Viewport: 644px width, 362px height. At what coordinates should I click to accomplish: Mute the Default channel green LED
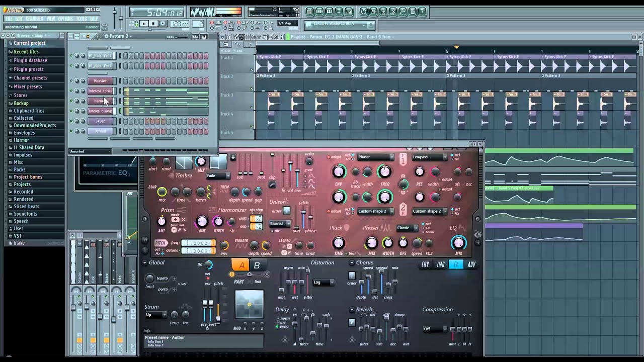point(71,131)
